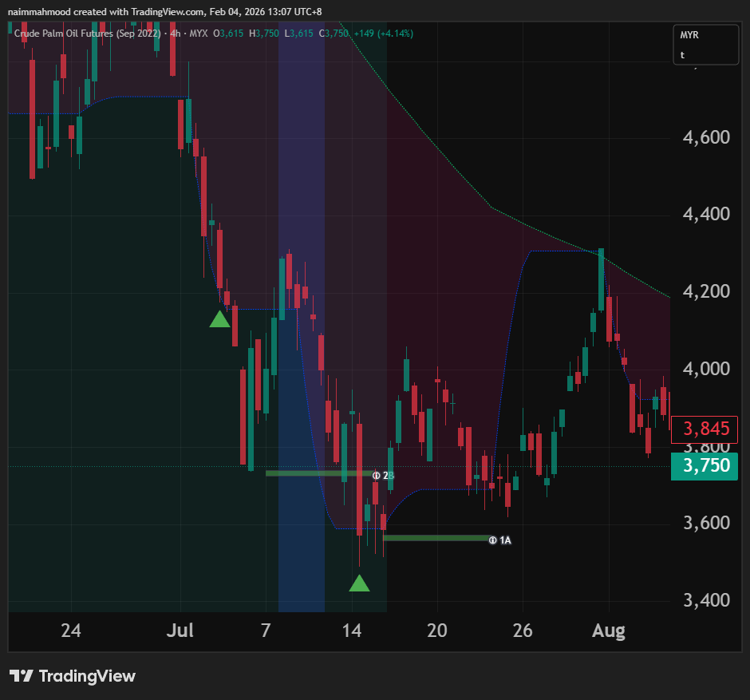Select the green horizontal bar ending at 2B

click(318, 473)
